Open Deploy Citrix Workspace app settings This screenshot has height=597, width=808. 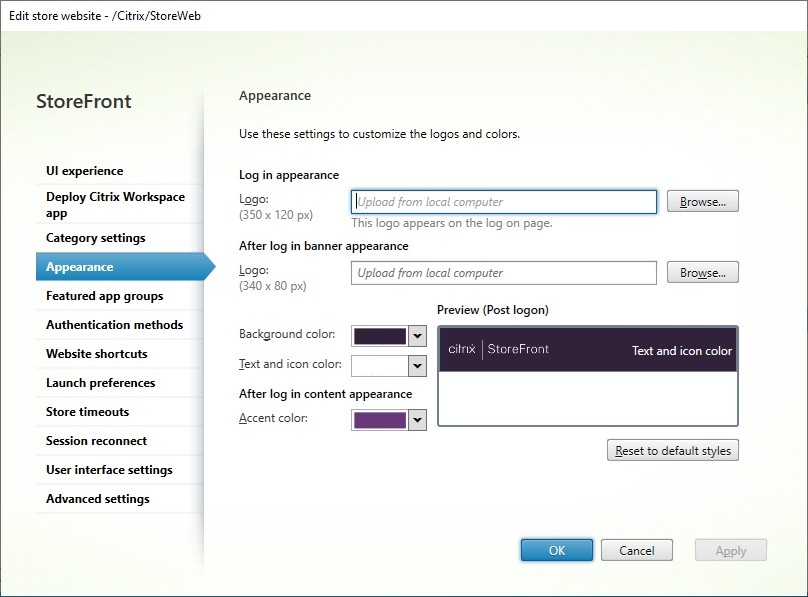(x=117, y=205)
